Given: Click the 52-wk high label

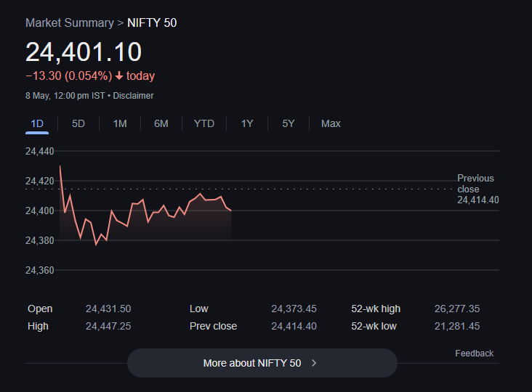Looking at the screenshot, I should tap(376, 309).
